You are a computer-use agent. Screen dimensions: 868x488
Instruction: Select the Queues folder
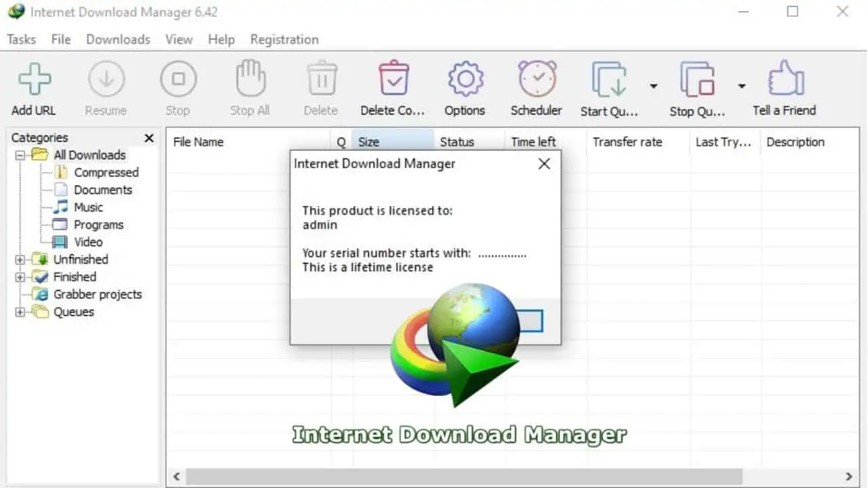[x=73, y=312]
